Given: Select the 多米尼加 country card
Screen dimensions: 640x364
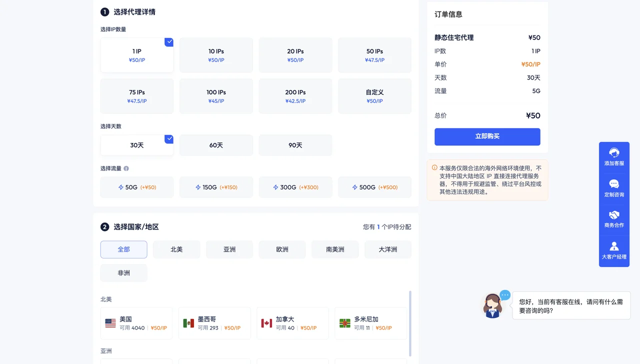Looking at the screenshot, I should (x=371, y=323).
